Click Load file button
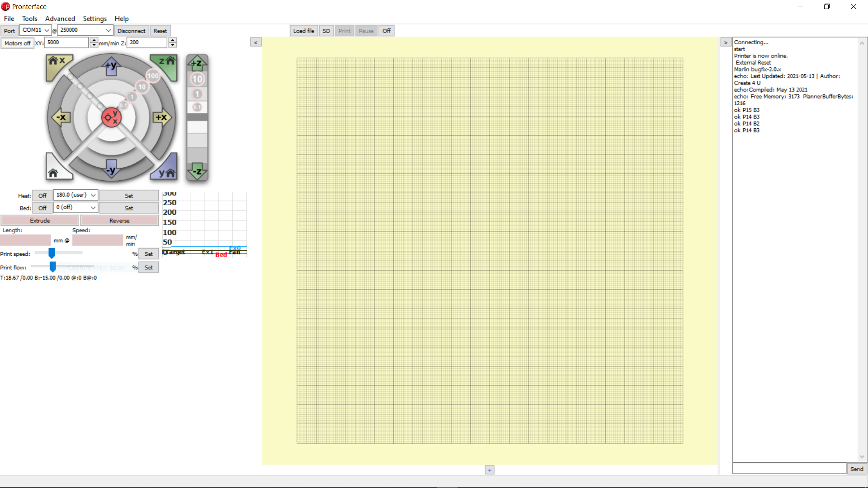This screenshot has width=868, height=488. pyautogui.click(x=304, y=31)
